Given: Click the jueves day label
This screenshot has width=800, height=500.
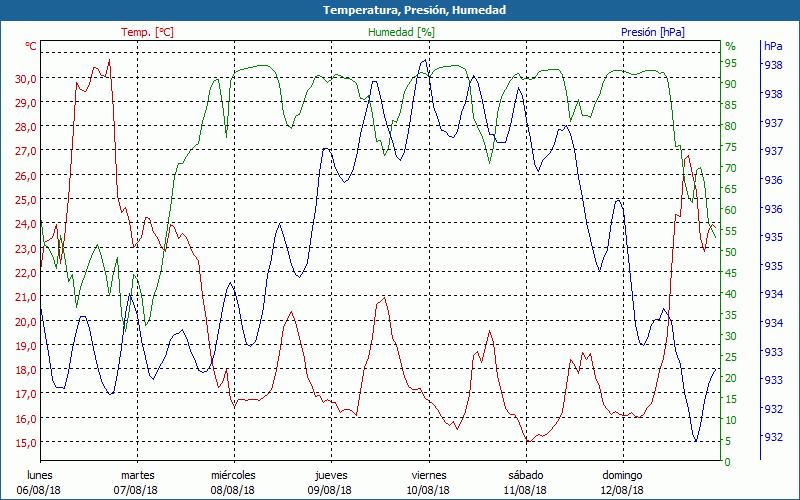Looking at the screenshot, I should [x=331, y=476].
